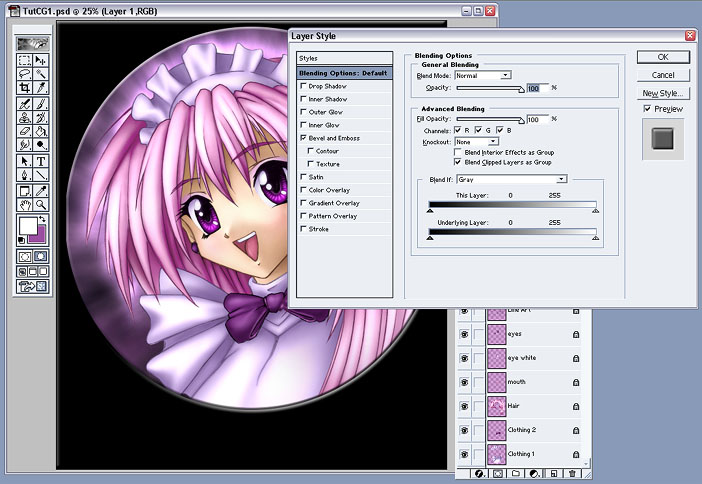Select the Move tool

41,60
